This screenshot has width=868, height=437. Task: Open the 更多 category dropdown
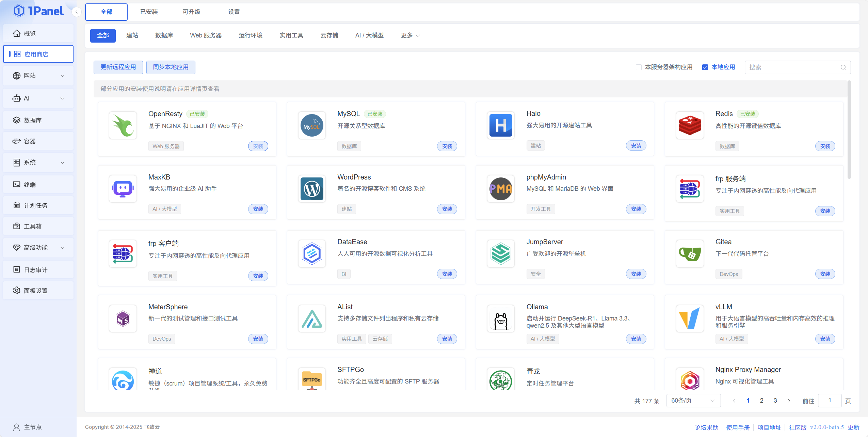pyautogui.click(x=410, y=35)
